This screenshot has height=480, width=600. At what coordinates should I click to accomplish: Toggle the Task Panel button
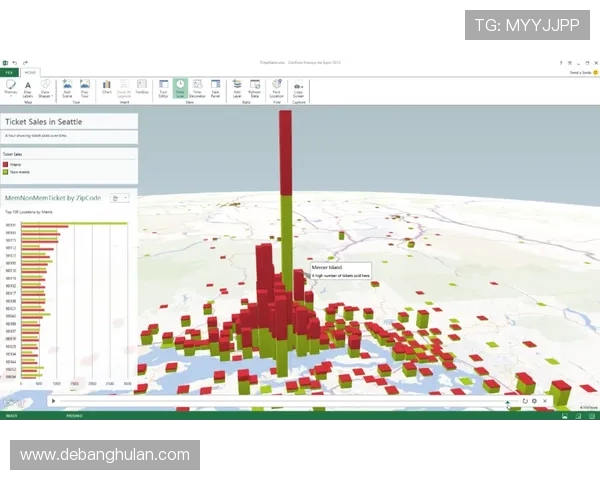(215, 88)
